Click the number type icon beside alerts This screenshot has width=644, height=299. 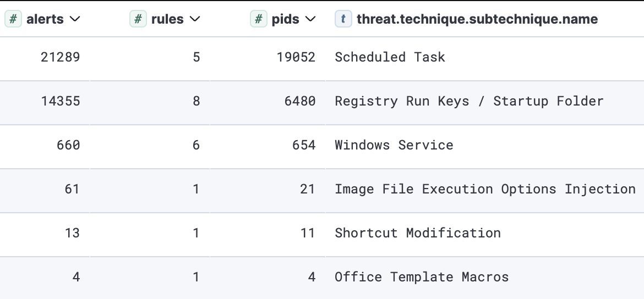pos(13,19)
